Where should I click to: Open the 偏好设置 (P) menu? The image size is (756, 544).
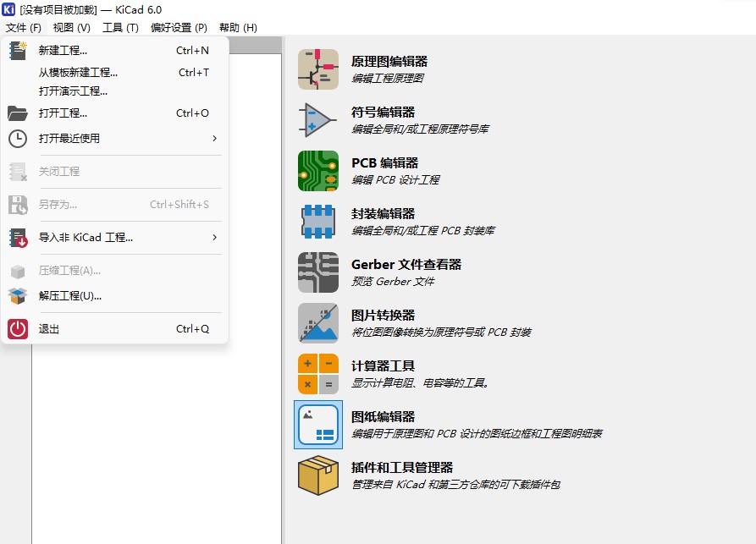pyautogui.click(x=179, y=27)
